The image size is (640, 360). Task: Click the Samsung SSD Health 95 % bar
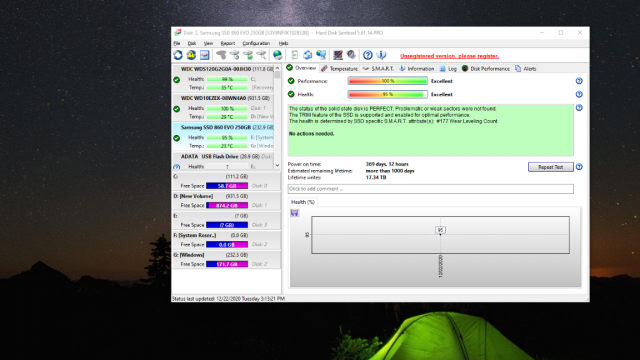227,138
